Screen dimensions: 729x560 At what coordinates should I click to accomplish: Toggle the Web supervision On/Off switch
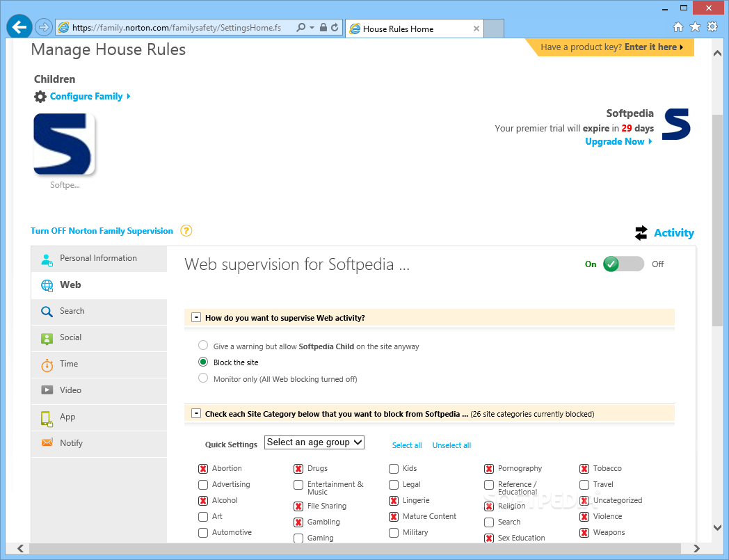click(x=623, y=264)
